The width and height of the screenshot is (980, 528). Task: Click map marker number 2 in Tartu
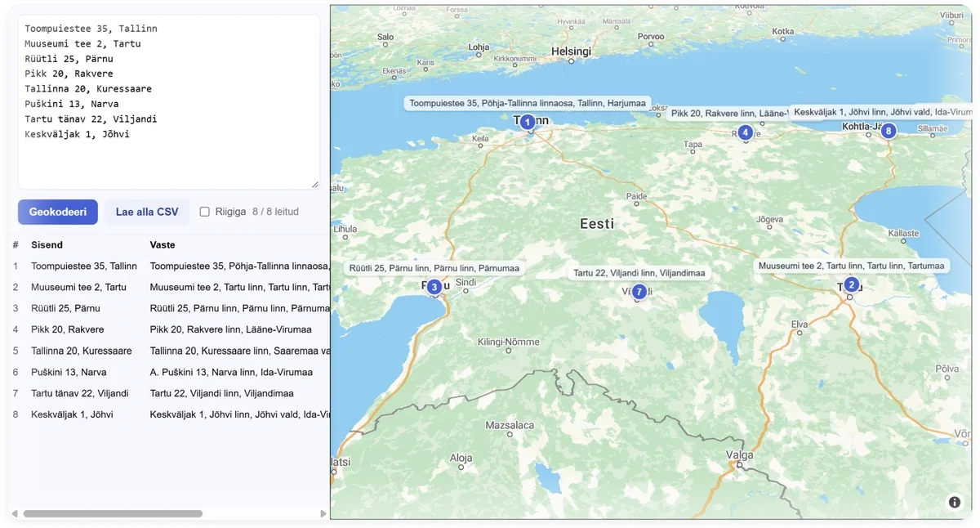[852, 284]
